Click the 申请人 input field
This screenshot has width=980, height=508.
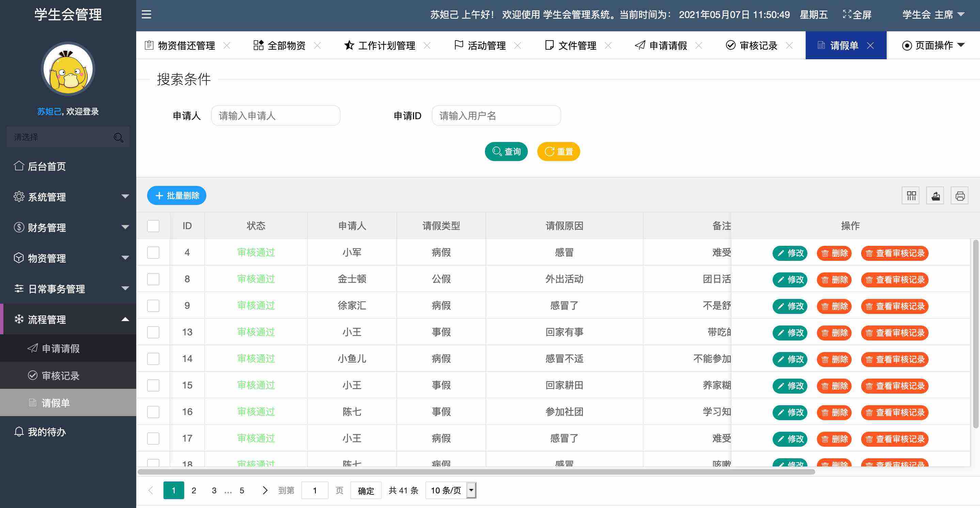(275, 116)
